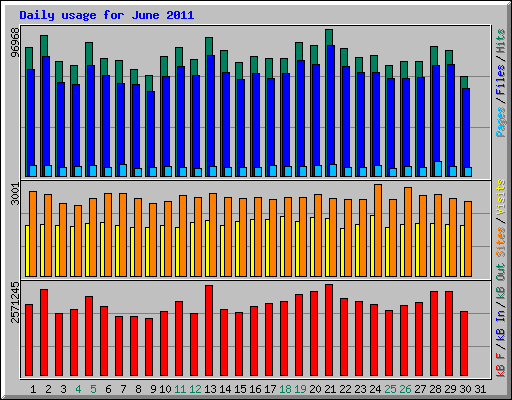Click green weekend day 19 label
This screenshot has height=400, width=512.
click(x=300, y=389)
